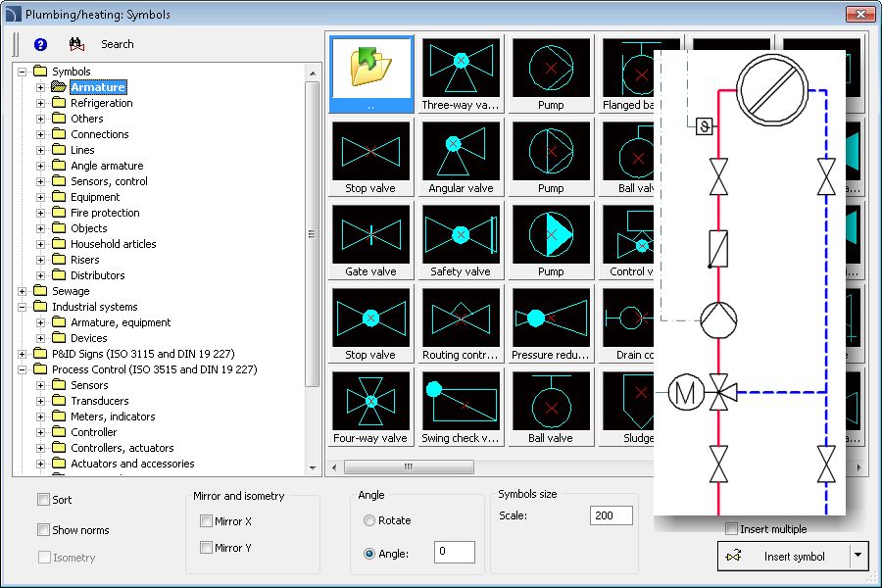Screen dimensions: 882x588
Task: Select the Connections tree folder
Action: 100,134
